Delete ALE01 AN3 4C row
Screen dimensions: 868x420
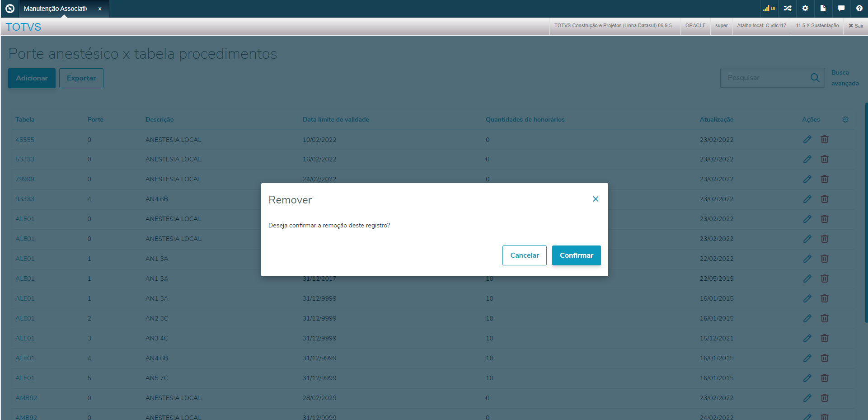825,338
